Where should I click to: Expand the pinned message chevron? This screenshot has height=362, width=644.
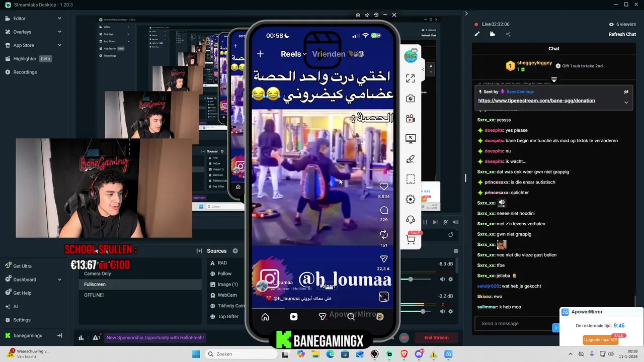click(x=626, y=102)
